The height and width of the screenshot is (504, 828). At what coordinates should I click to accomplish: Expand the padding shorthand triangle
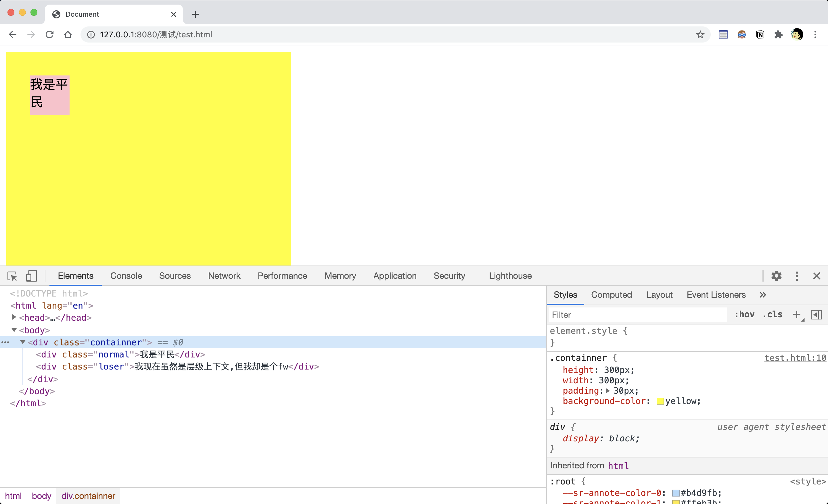pyautogui.click(x=608, y=391)
